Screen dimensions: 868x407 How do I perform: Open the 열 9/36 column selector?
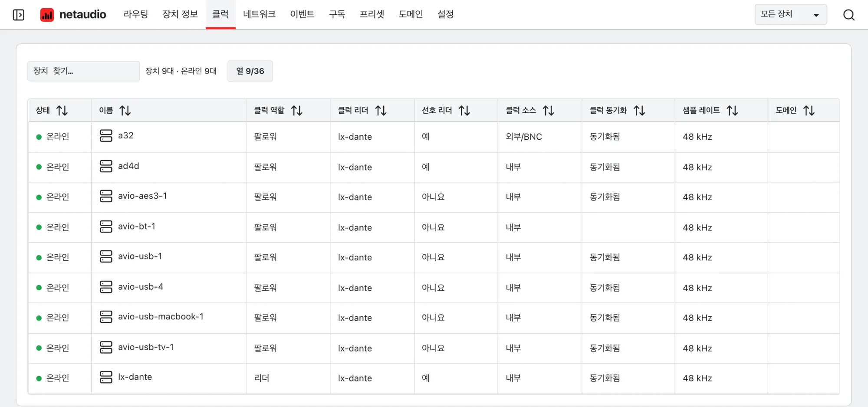(250, 71)
